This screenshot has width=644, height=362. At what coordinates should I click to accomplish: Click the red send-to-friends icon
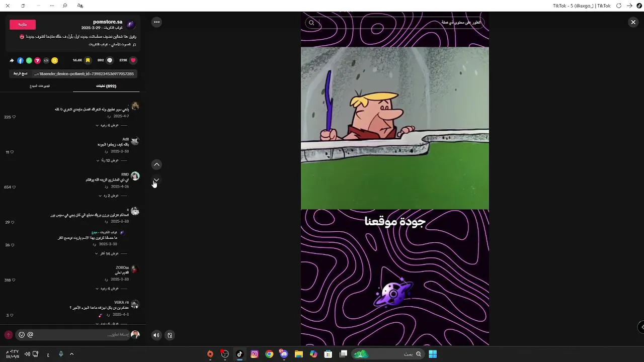pos(37,60)
